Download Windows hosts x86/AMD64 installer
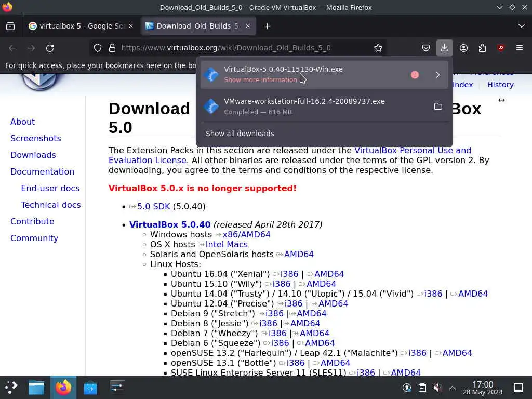 pyautogui.click(x=246, y=234)
